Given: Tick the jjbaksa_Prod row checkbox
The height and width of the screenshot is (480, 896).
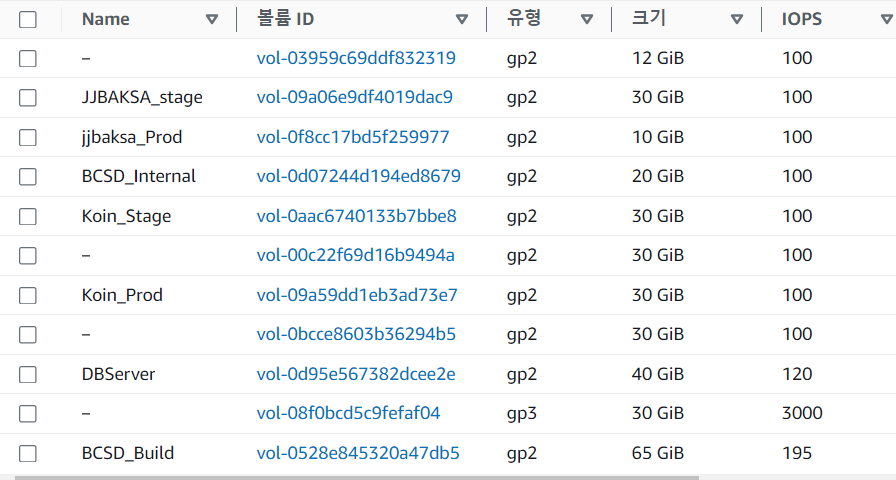Looking at the screenshot, I should 27,137.
